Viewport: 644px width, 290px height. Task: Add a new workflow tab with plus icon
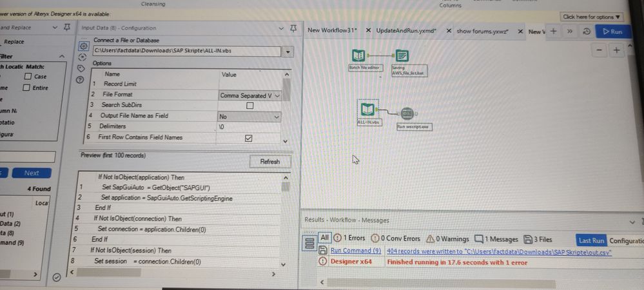[x=553, y=31]
